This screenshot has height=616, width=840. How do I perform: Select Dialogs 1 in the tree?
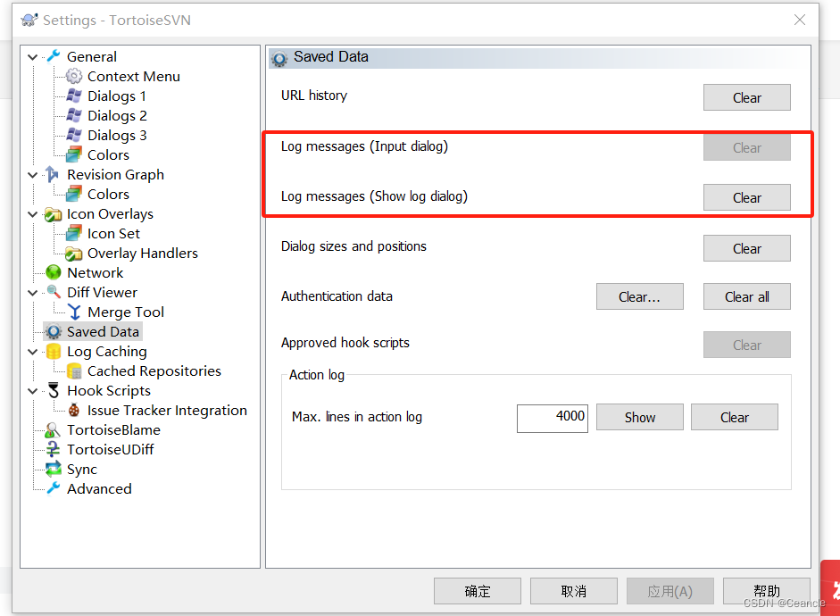tap(117, 96)
